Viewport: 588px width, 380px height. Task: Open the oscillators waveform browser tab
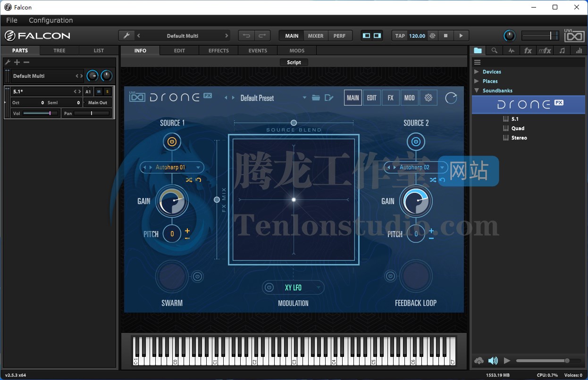511,50
